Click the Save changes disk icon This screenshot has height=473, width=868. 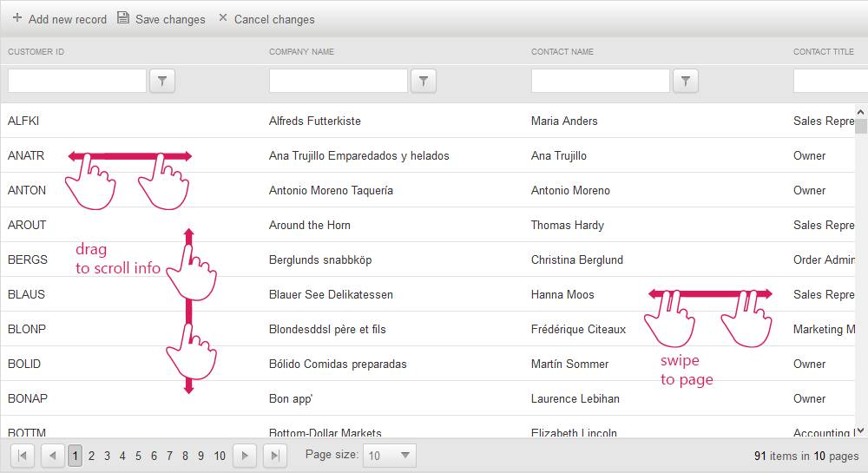click(x=123, y=18)
